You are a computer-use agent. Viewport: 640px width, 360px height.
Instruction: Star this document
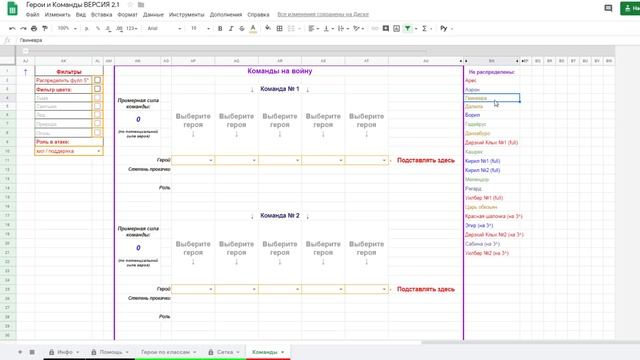click(130, 5)
